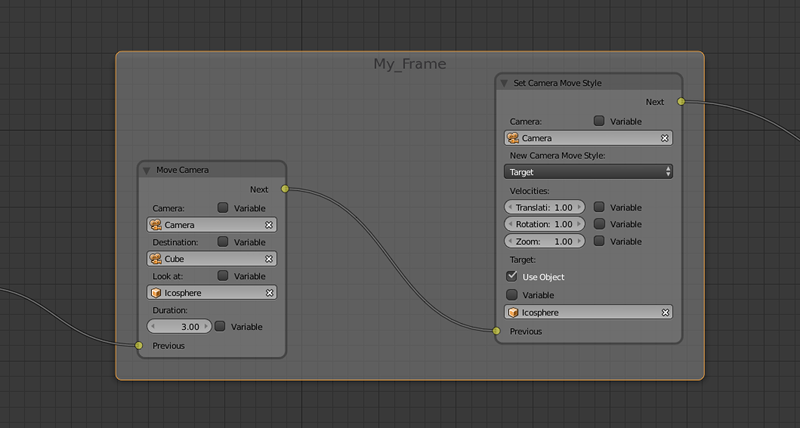
Task: Click Previous input socket of Move Camera node
Action: pyautogui.click(x=139, y=346)
